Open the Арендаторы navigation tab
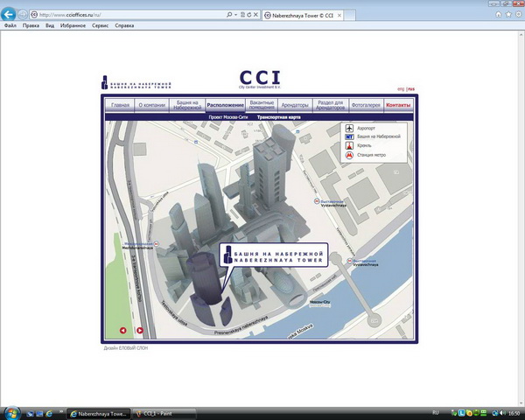The height and width of the screenshot is (420, 525). (x=295, y=105)
